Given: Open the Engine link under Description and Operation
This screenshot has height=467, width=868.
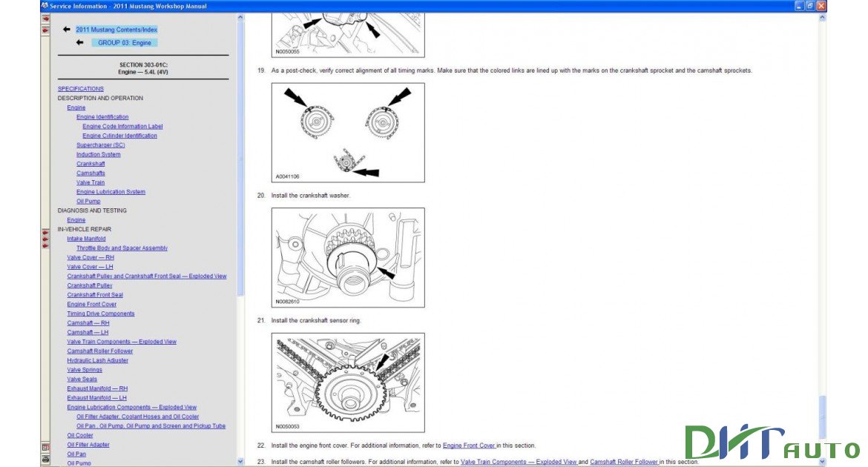Looking at the screenshot, I should (76, 107).
